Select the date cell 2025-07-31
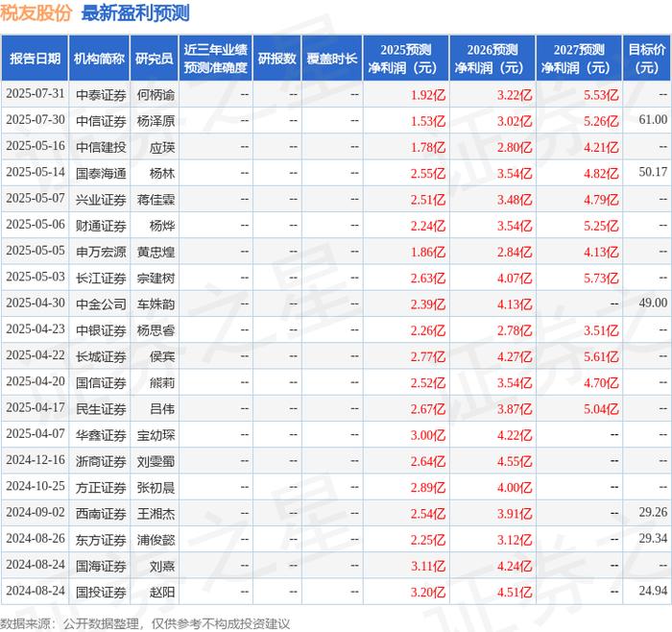The width and height of the screenshot is (672, 632). pos(36,94)
